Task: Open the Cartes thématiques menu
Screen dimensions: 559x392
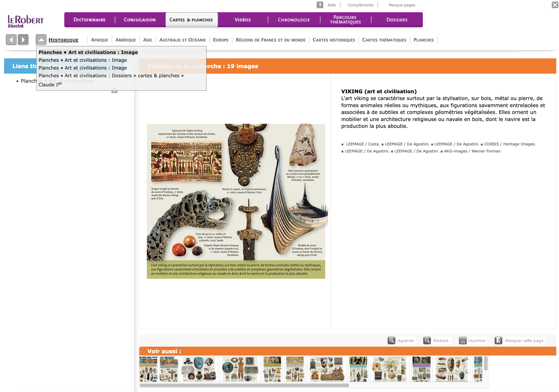Action: (x=384, y=40)
